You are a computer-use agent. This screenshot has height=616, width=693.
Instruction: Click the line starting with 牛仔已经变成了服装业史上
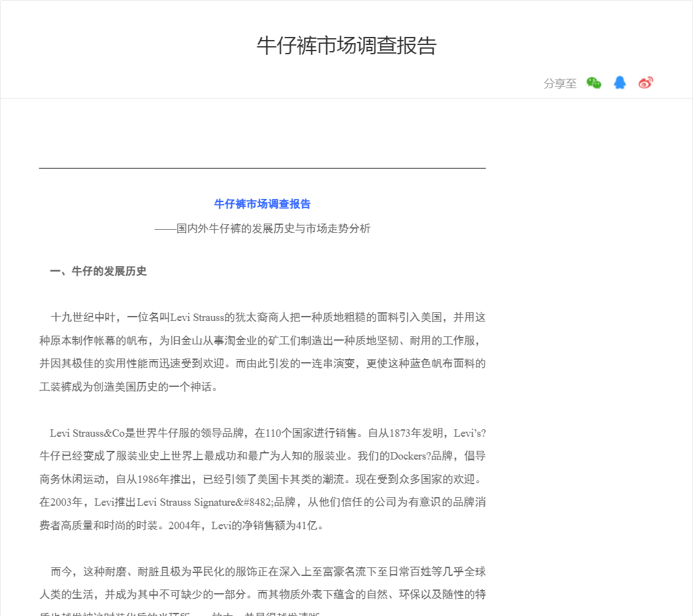pyautogui.click(x=262, y=456)
